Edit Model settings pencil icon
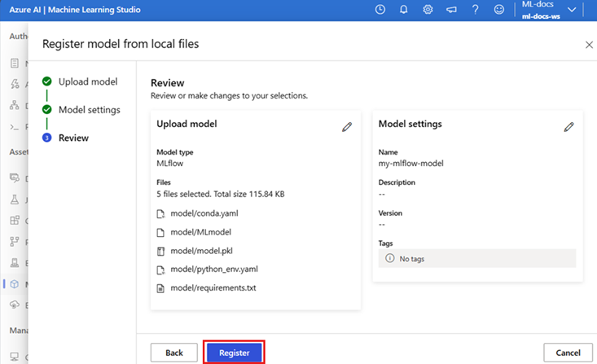 click(x=568, y=127)
